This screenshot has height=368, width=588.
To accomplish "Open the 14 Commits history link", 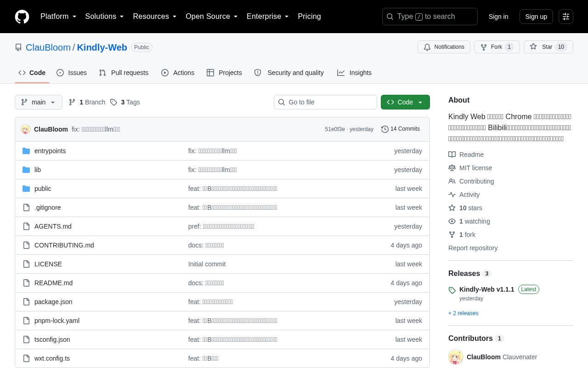I will coord(401,129).
